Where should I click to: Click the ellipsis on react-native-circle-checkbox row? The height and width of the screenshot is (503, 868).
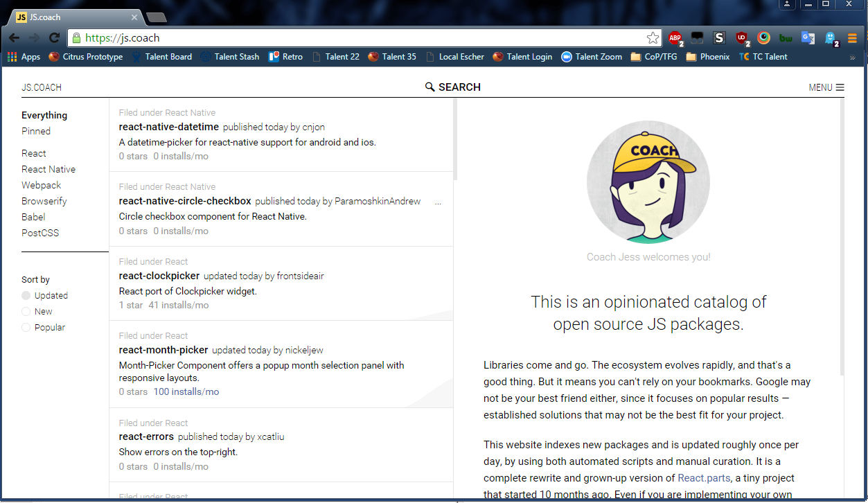pyautogui.click(x=438, y=203)
